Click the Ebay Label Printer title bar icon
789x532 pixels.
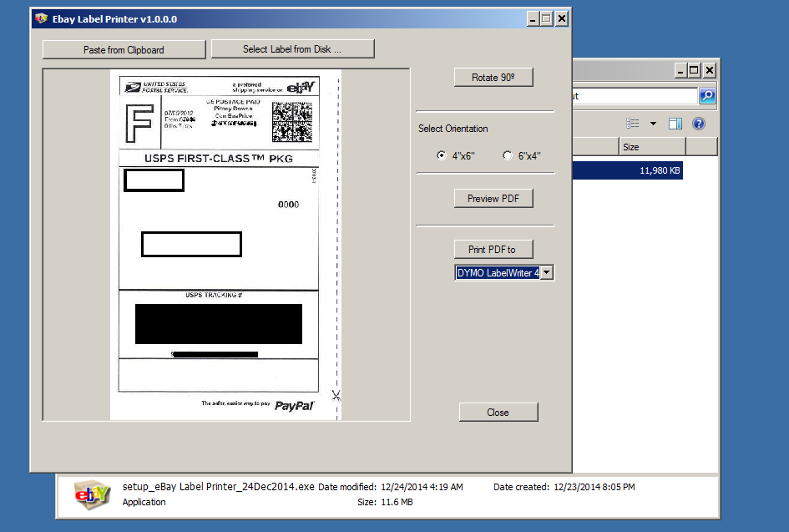[41, 19]
